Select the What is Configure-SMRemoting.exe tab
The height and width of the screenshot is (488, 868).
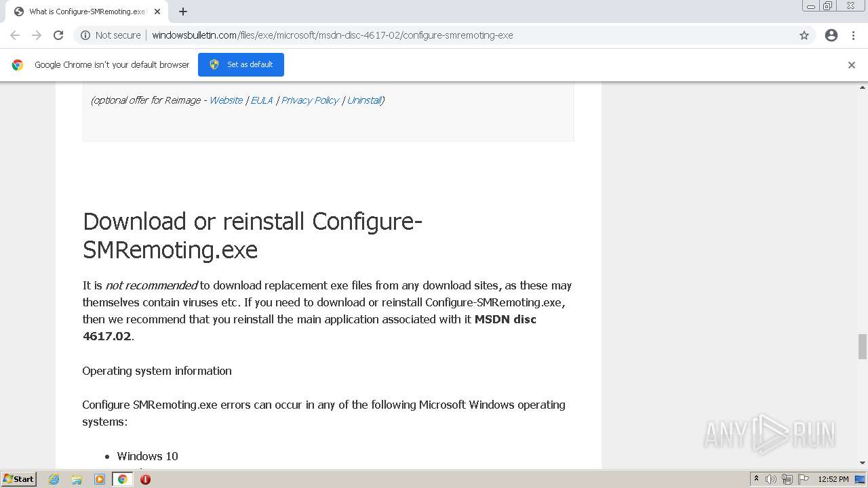click(86, 12)
